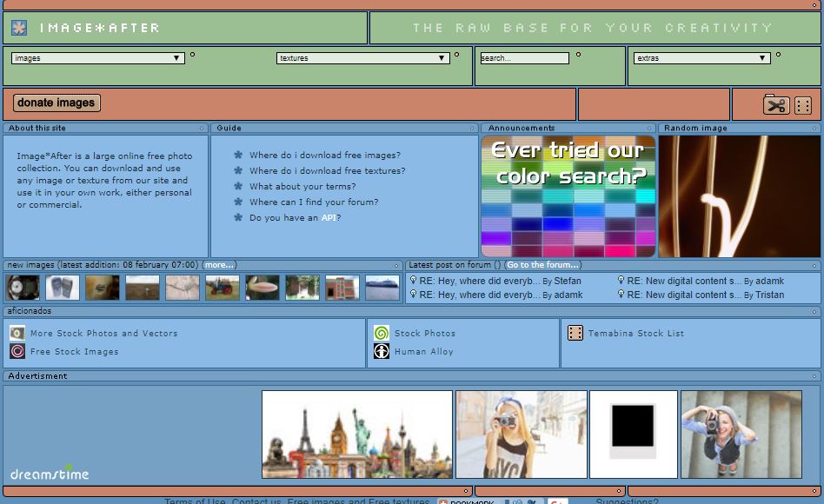Collapse the new images panel via its circle

[396, 266]
